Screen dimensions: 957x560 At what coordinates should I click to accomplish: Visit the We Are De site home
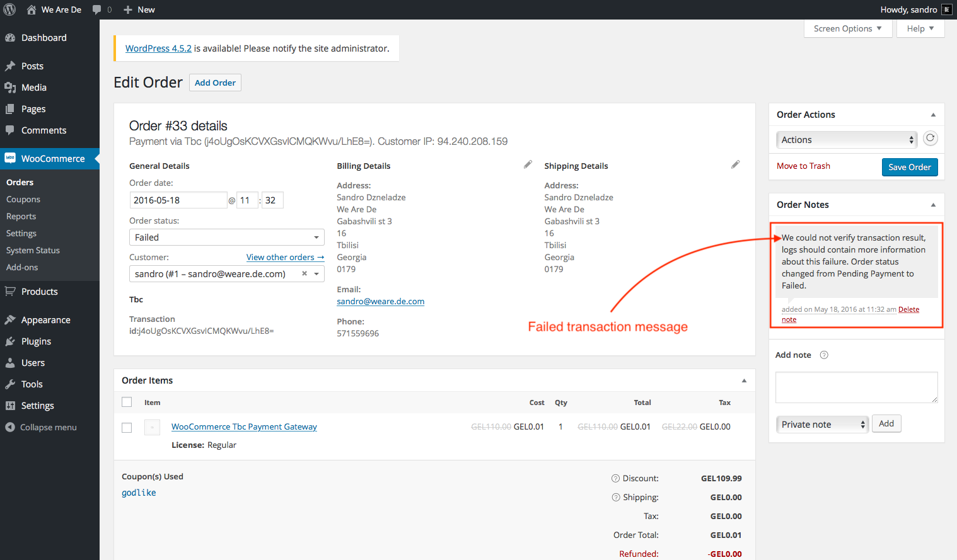pyautogui.click(x=54, y=9)
